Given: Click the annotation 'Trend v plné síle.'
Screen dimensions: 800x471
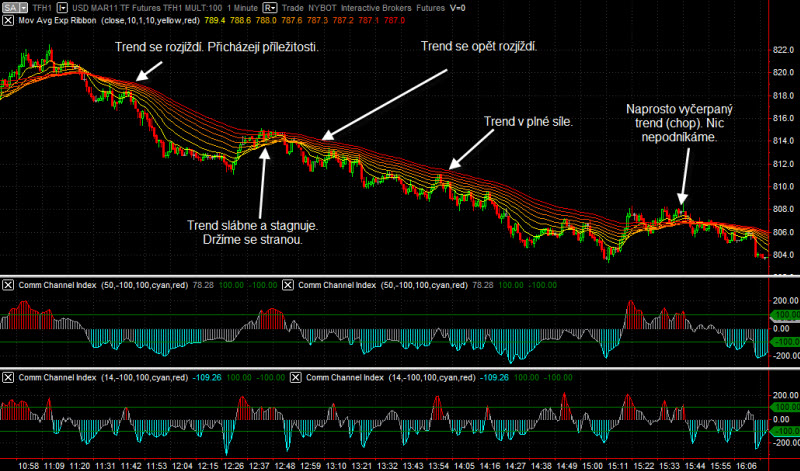Looking at the screenshot, I should [528, 121].
